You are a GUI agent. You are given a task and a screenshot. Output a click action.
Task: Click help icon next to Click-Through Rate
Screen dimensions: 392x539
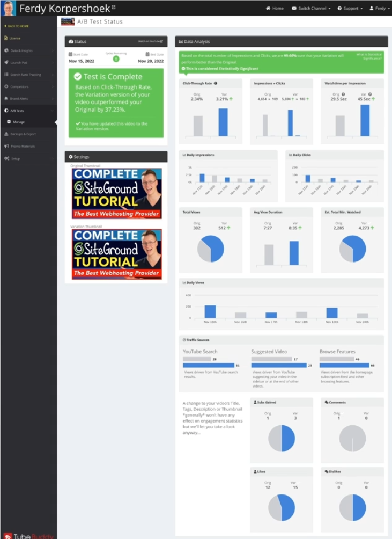[215, 84]
